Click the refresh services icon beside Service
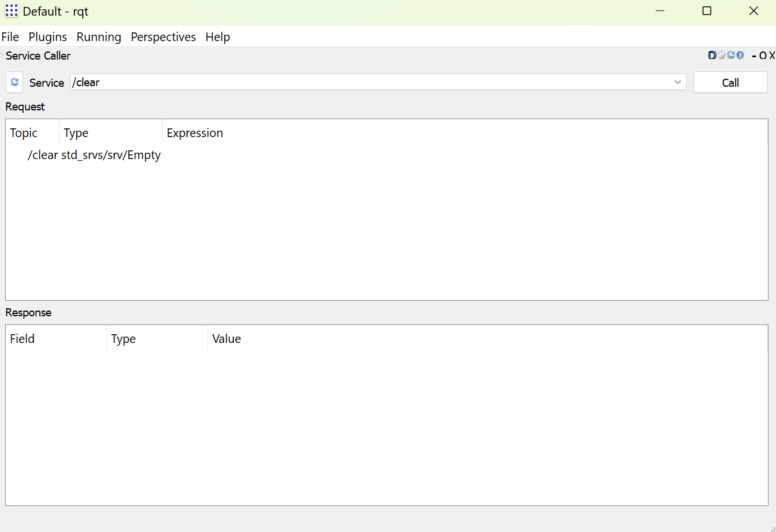 pyautogui.click(x=14, y=83)
